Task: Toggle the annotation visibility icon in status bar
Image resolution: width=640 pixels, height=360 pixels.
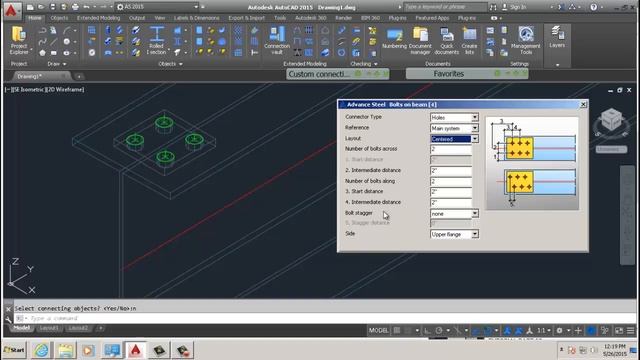Action: click(507, 330)
